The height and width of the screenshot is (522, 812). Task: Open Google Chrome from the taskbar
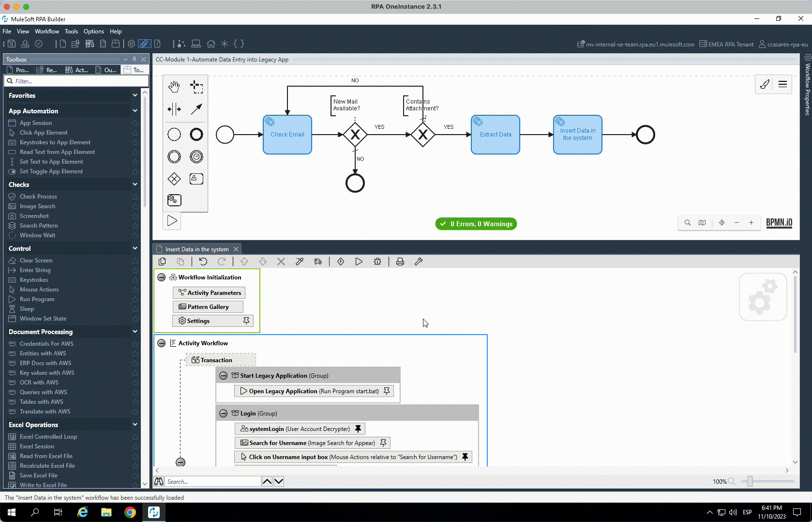[130, 512]
